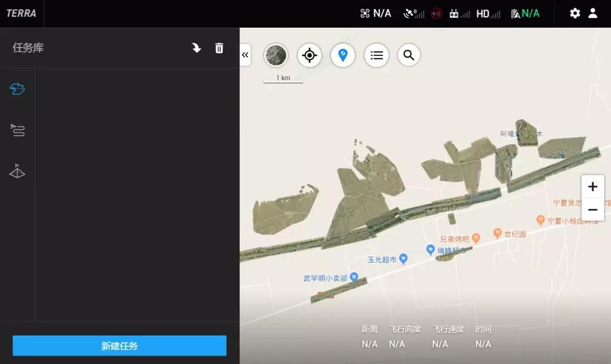Center map on current location
This screenshot has width=611, height=364.
click(309, 55)
